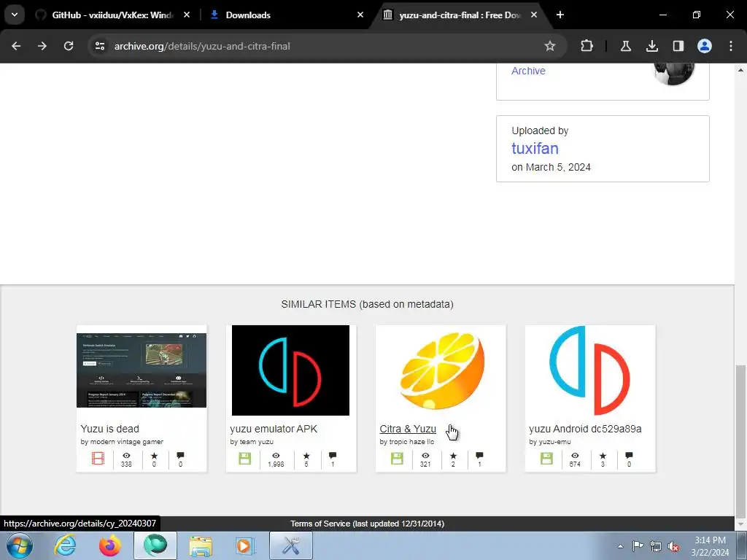Click the views eye icon on yuzu emulator APK
The height and width of the screenshot is (560, 747).
click(276, 456)
